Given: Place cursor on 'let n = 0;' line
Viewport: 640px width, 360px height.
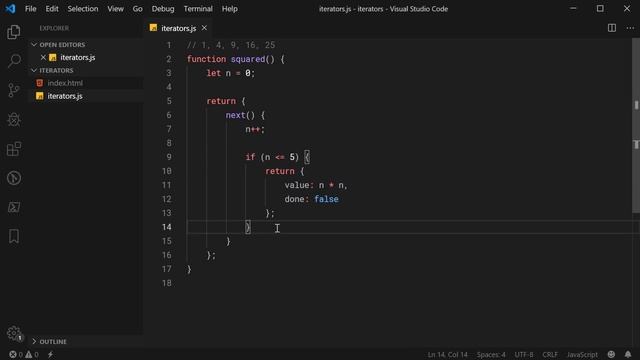Looking at the screenshot, I should 230,73.
